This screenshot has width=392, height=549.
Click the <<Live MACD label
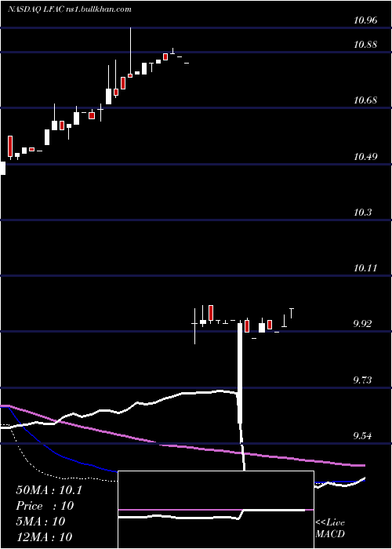click(x=330, y=529)
